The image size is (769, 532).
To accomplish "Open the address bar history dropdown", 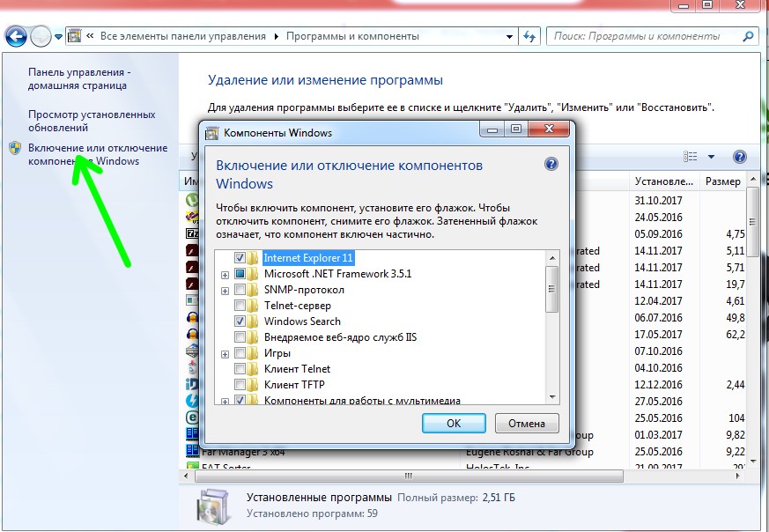I will (x=509, y=37).
